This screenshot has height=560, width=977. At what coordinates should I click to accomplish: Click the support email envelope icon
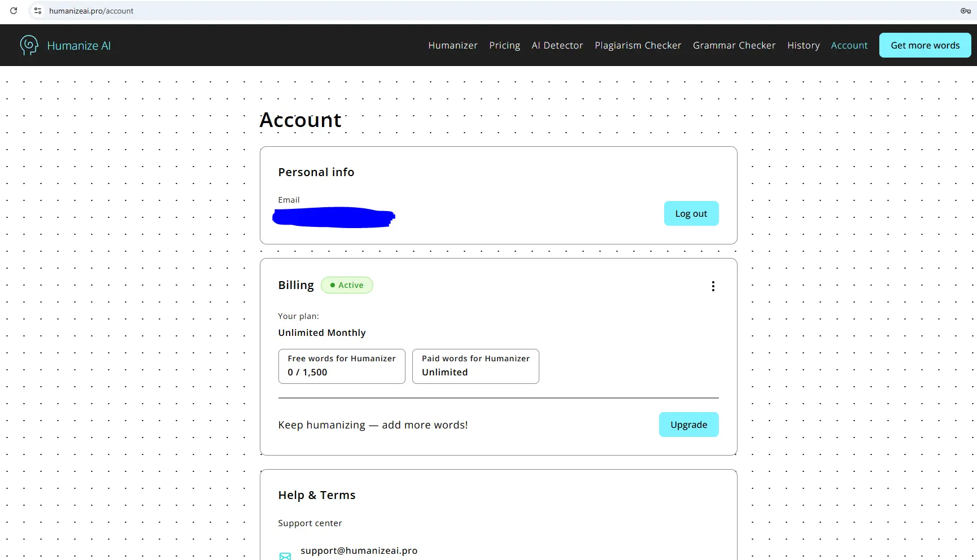(x=285, y=556)
